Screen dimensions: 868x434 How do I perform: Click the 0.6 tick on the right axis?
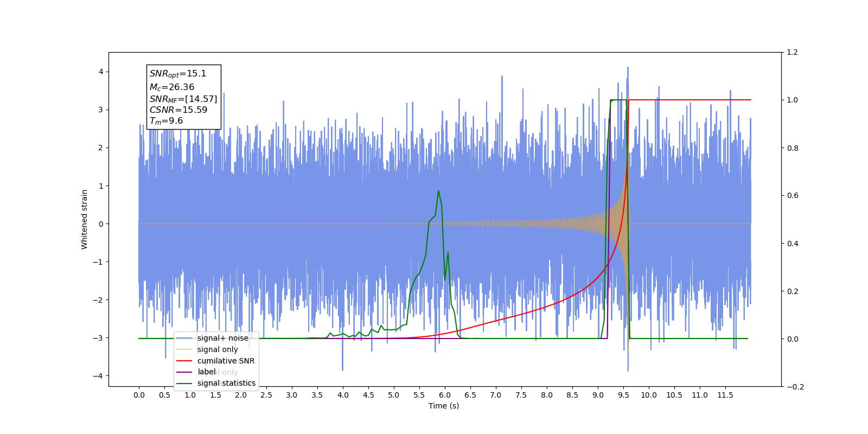point(792,195)
